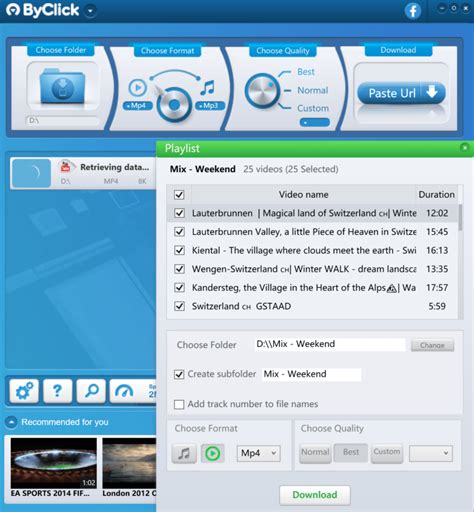Image resolution: width=474 pixels, height=512 pixels.
Task: Click the Choose Format label tab
Action: (167, 51)
